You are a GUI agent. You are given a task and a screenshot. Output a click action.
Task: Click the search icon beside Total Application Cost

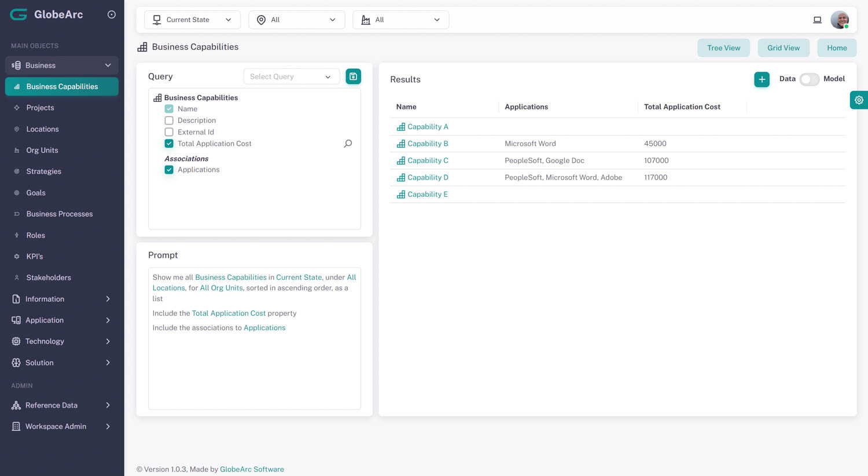pyautogui.click(x=348, y=144)
